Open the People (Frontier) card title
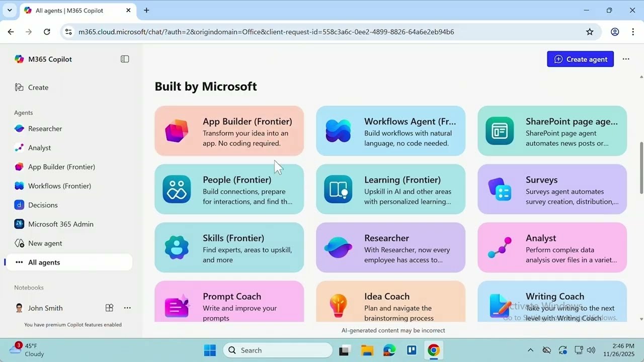644x362 pixels. pos(237,179)
